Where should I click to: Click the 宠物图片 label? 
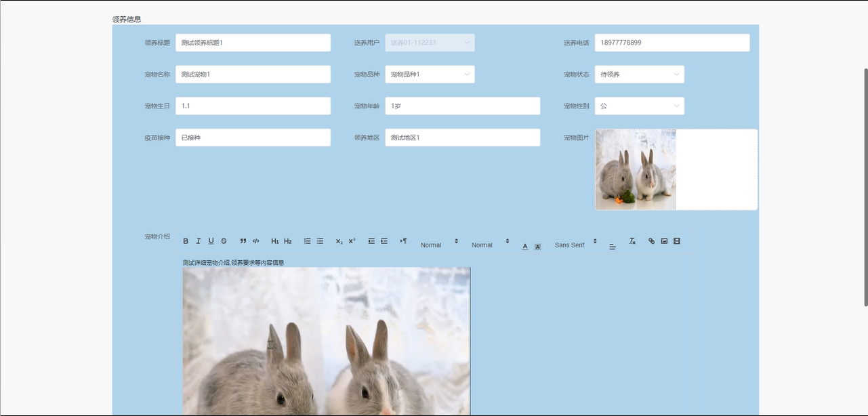(577, 138)
